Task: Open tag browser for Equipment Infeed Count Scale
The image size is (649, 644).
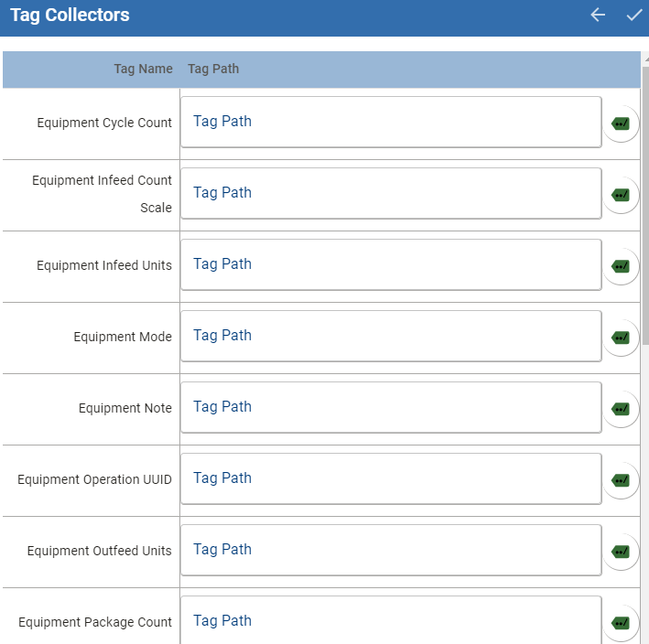Action: coord(621,195)
